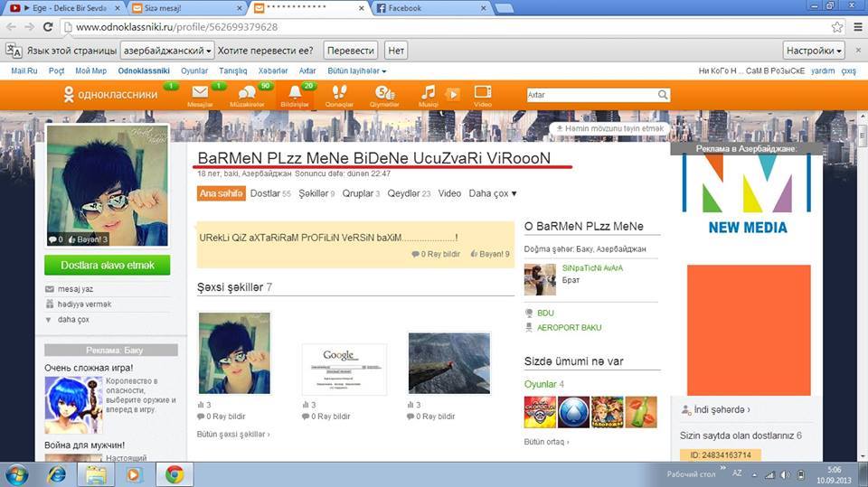Open the page language dropdown азербайджанский

pyautogui.click(x=167, y=51)
